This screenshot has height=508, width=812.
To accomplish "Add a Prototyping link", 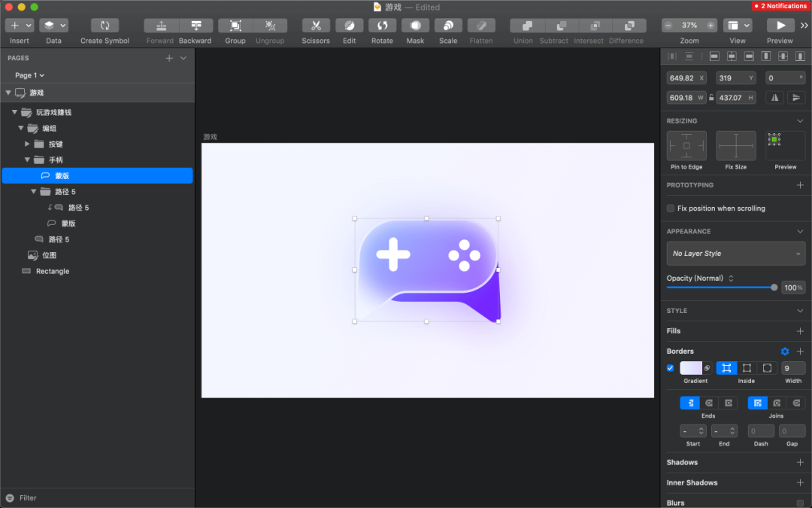I will pos(800,185).
